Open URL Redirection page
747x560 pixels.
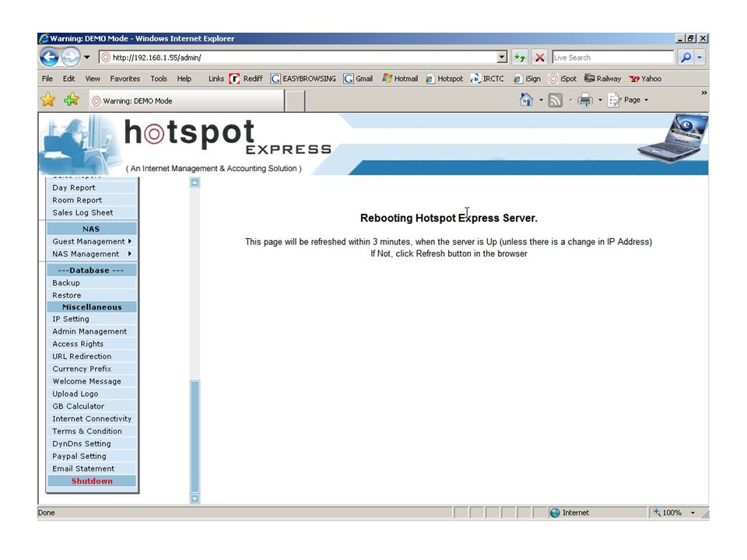coord(92,356)
